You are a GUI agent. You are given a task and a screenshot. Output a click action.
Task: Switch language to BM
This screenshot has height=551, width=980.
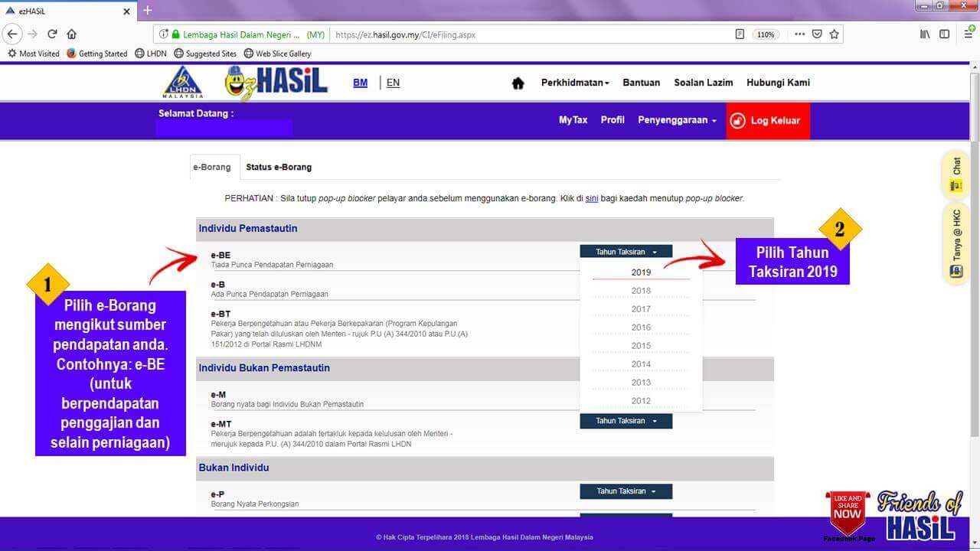coord(360,83)
